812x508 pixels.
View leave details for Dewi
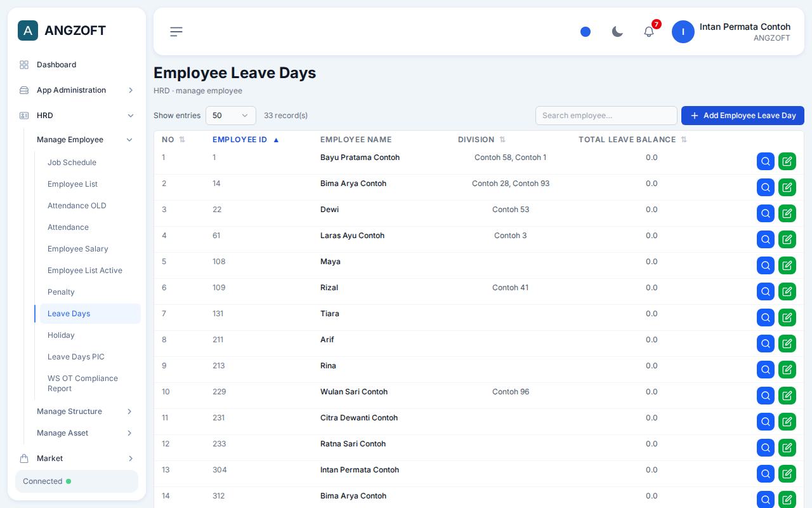[766, 213]
